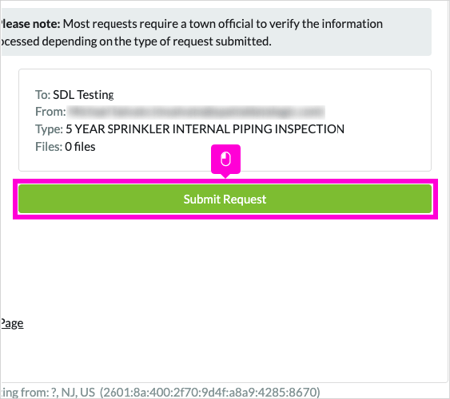Select the bold 'Please note:' text

30,24
